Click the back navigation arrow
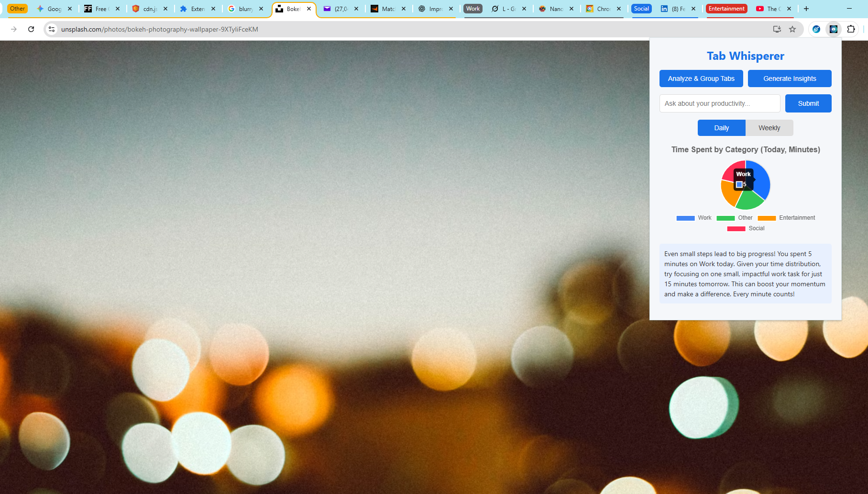This screenshot has height=494, width=868. (13, 29)
